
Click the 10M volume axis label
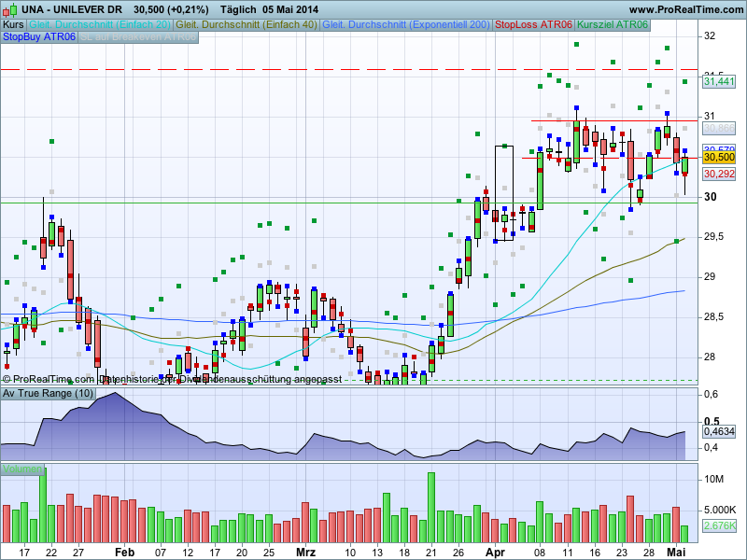713,479
